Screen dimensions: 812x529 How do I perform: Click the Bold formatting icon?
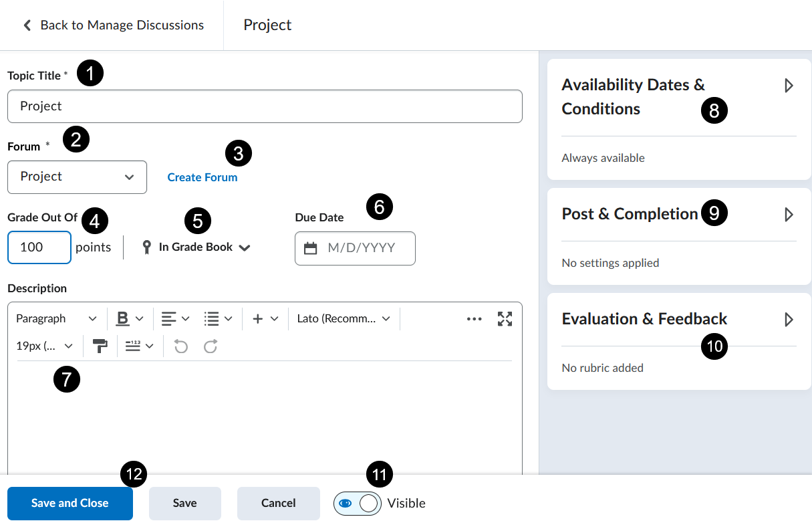[123, 319]
